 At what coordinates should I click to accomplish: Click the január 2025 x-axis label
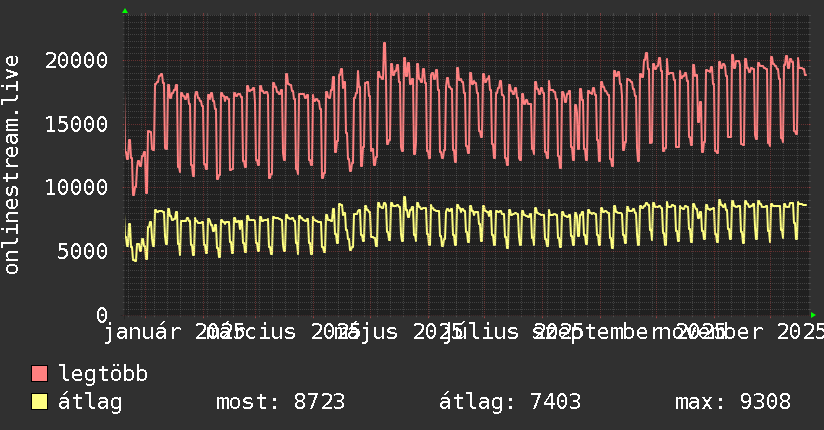174,332
